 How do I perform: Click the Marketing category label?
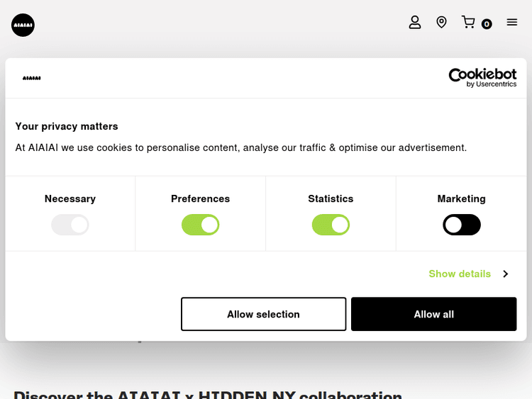point(461,198)
